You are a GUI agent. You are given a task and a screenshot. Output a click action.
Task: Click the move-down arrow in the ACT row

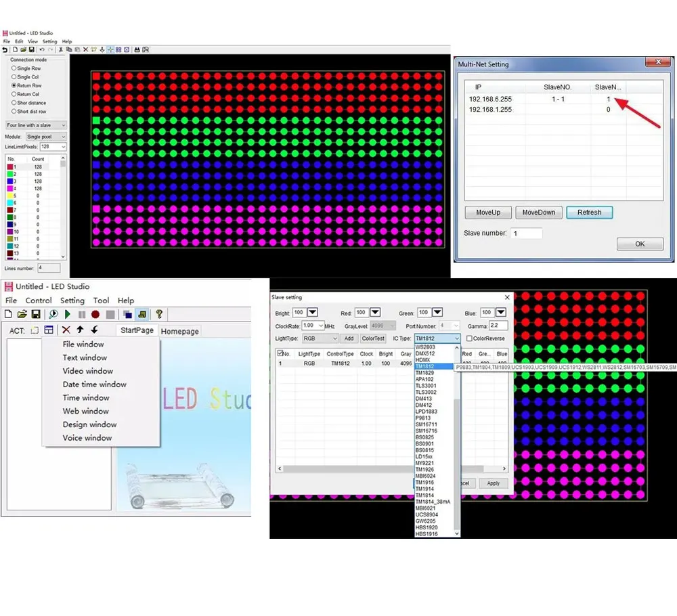pos(94,330)
